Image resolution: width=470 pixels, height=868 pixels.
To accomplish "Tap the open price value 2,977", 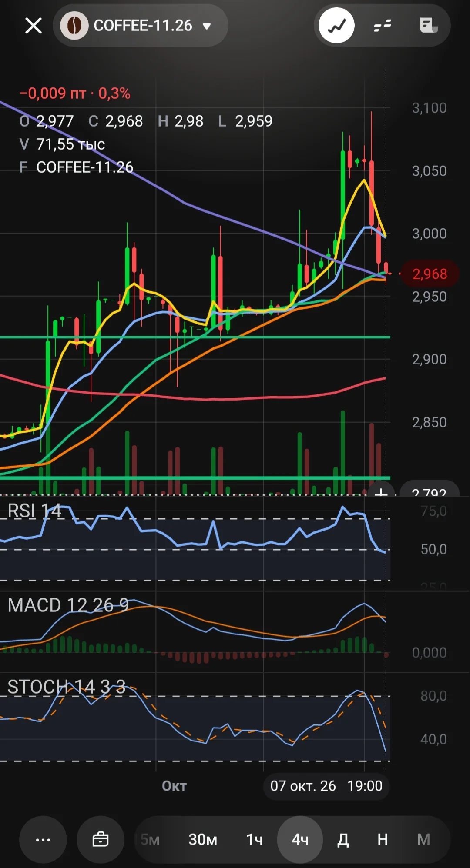I will [55, 121].
